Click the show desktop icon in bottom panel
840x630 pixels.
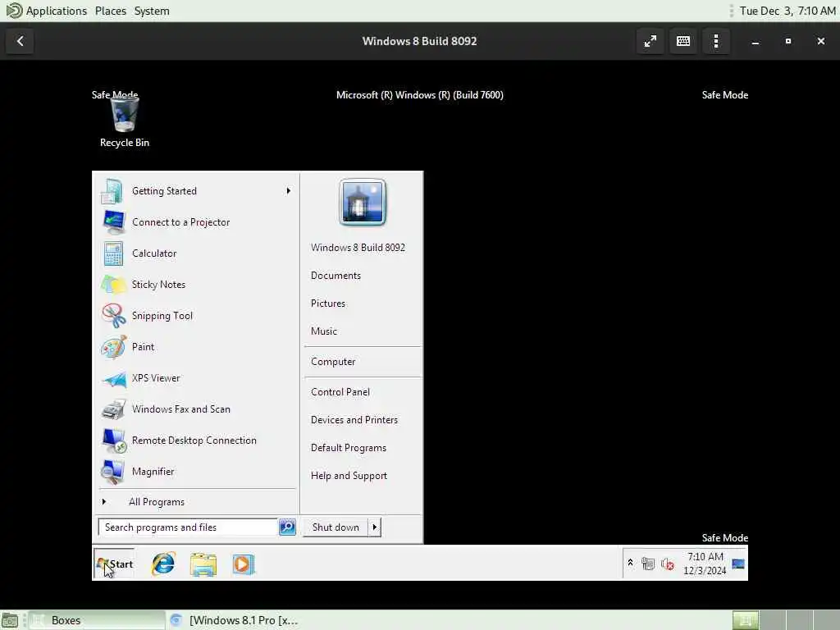pos(10,620)
